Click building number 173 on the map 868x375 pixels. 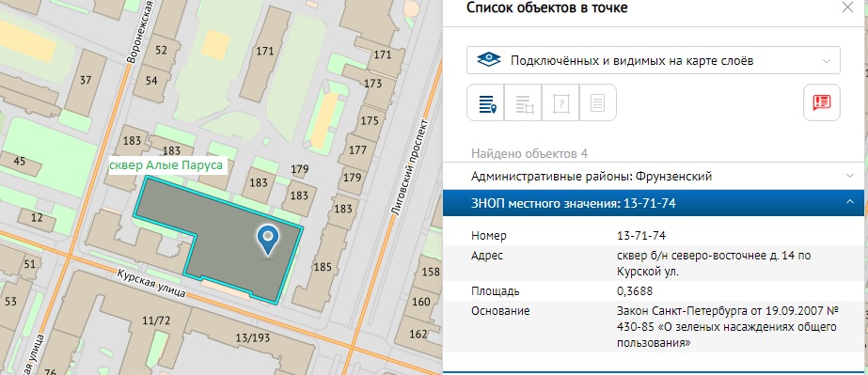click(x=373, y=84)
